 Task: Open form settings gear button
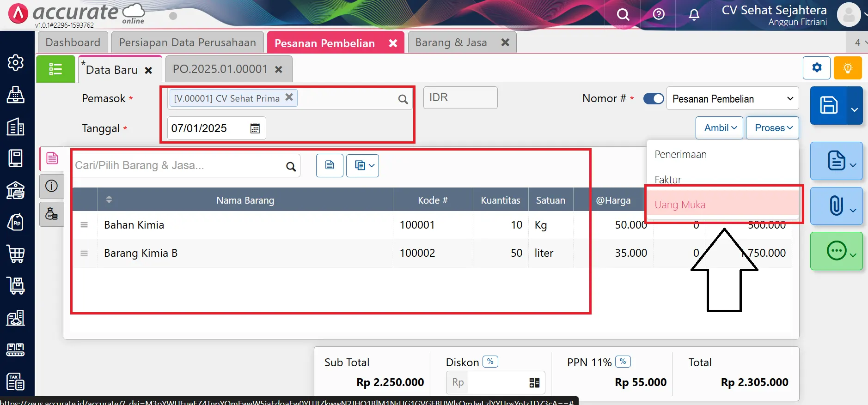817,68
